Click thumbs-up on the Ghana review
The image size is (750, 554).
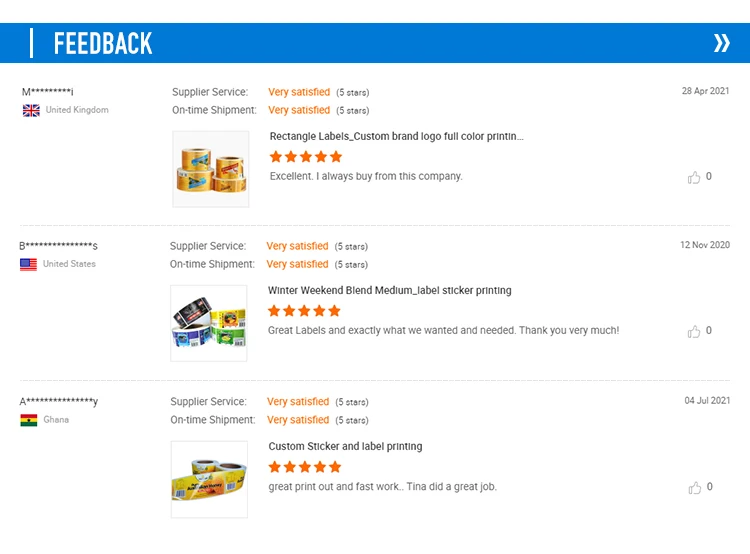click(694, 488)
